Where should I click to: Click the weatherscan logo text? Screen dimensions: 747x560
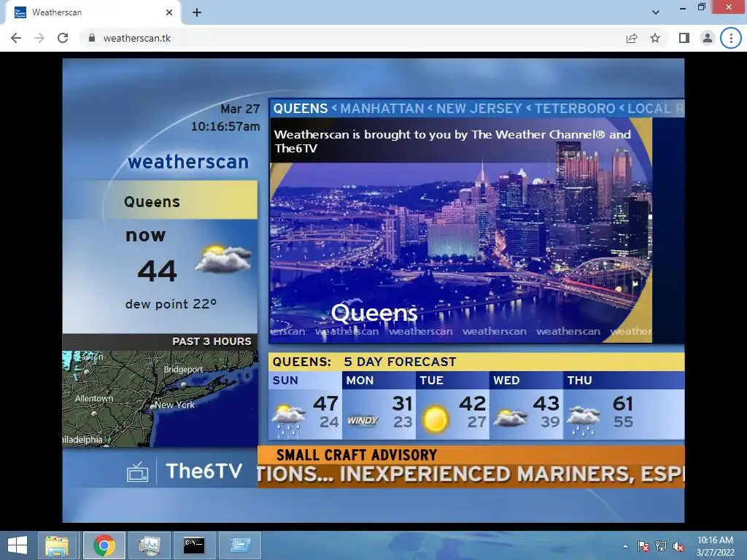point(188,162)
